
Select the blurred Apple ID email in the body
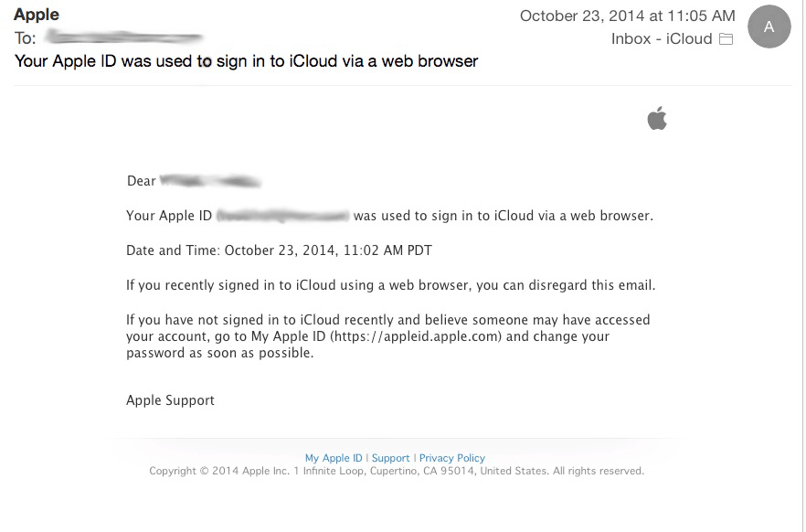click(282, 217)
